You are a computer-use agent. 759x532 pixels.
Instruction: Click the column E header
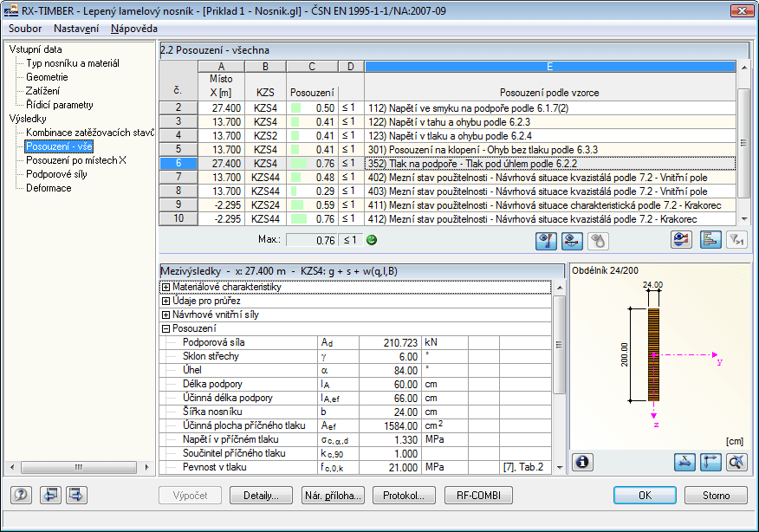coord(549,67)
